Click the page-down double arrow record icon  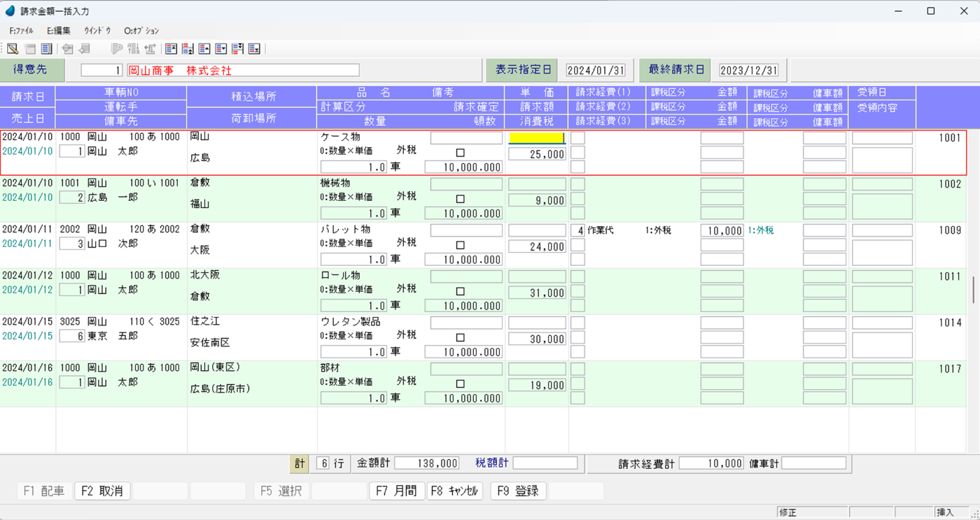click(238, 48)
